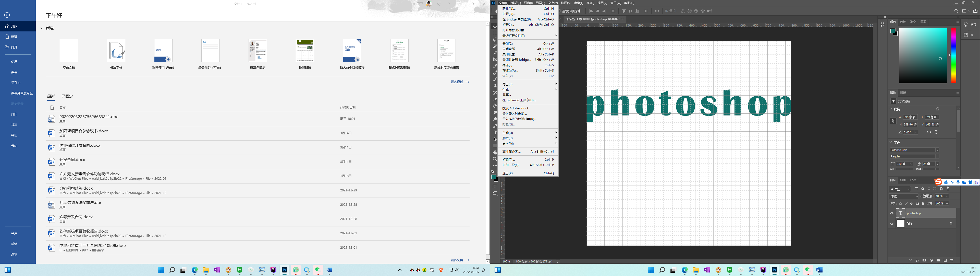Toggle the width-height link constraint
The height and width of the screenshot is (276, 980).
(893, 121)
